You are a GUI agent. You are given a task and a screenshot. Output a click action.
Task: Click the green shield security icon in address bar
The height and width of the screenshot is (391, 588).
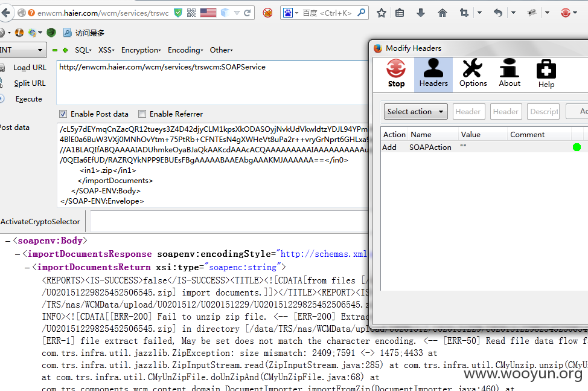(178, 13)
